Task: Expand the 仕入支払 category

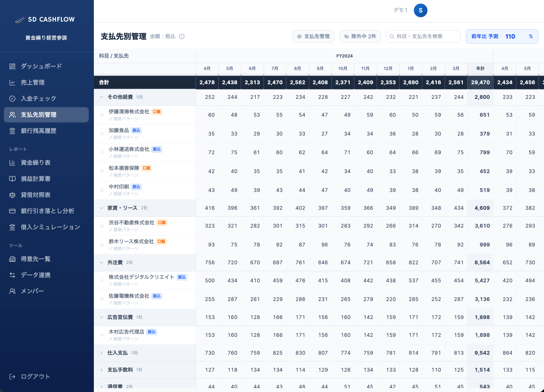Action: 101,353
